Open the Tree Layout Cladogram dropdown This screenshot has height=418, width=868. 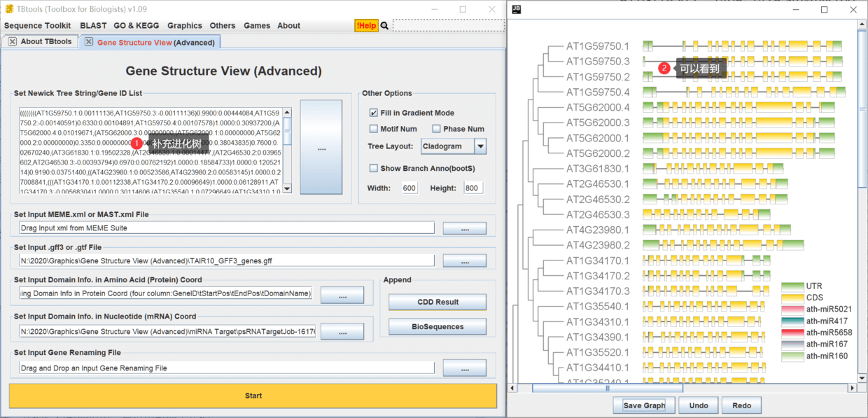click(480, 146)
